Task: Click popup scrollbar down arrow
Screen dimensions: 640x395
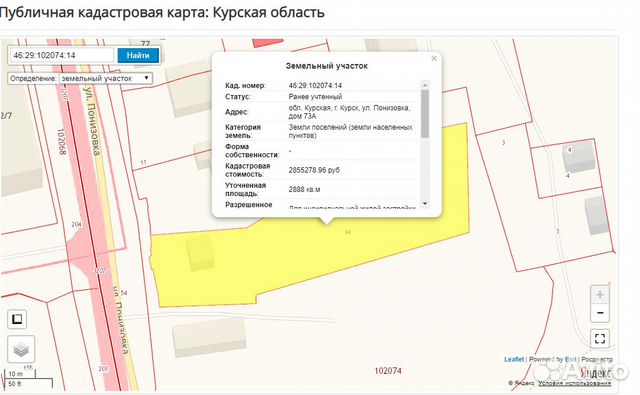Action: (424, 203)
